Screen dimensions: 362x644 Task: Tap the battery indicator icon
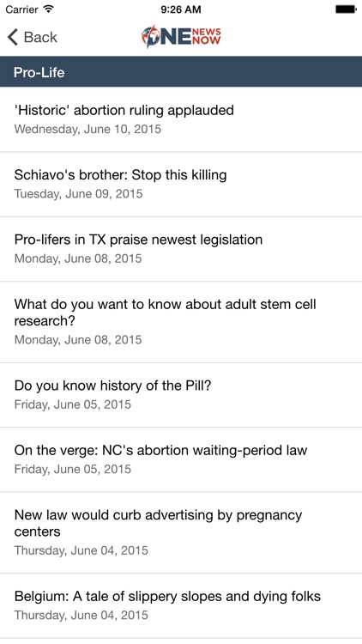tap(346, 9)
